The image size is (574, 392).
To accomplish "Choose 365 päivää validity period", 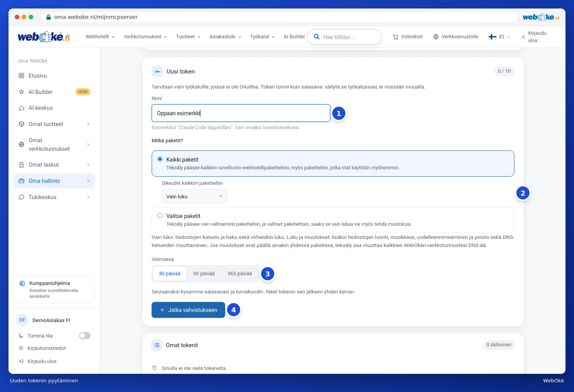I will point(240,274).
